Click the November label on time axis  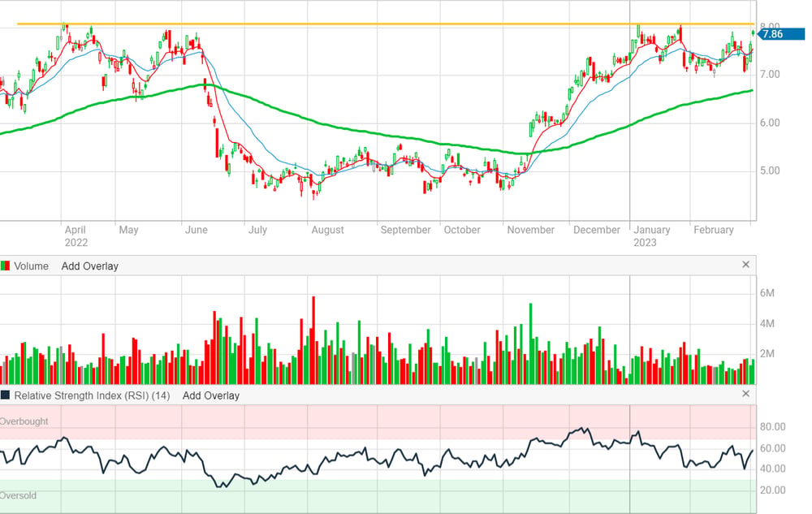[x=530, y=230]
